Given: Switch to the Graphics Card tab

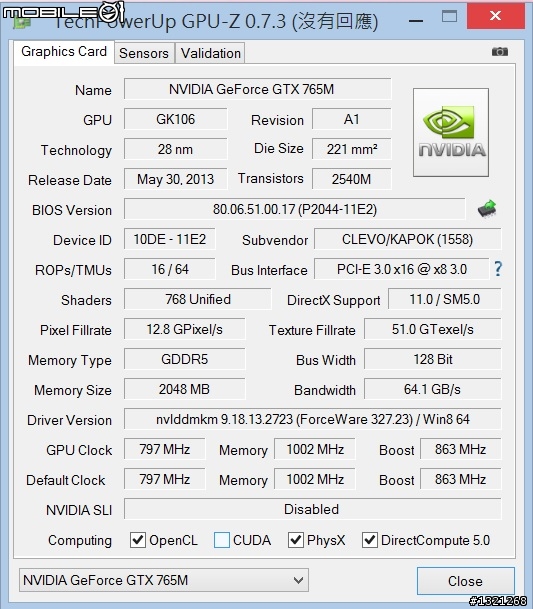Looking at the screenshot, I should pos(64,52).
